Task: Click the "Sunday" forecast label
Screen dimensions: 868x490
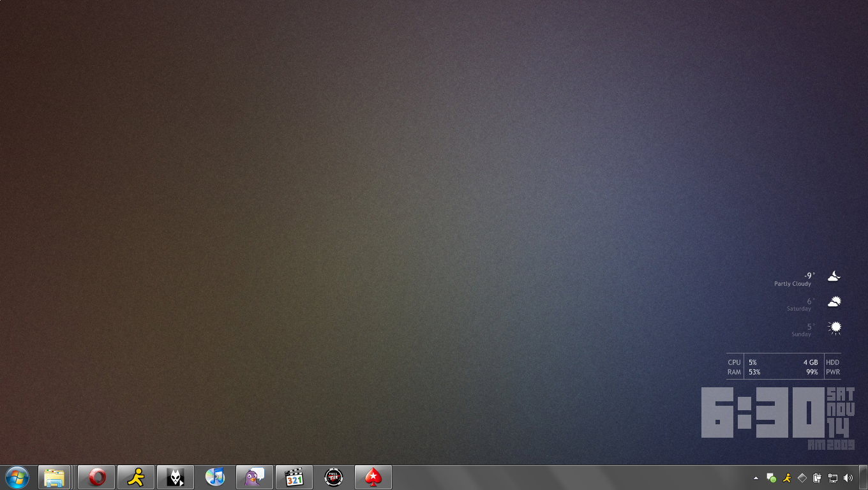Action: click(802, 334)
